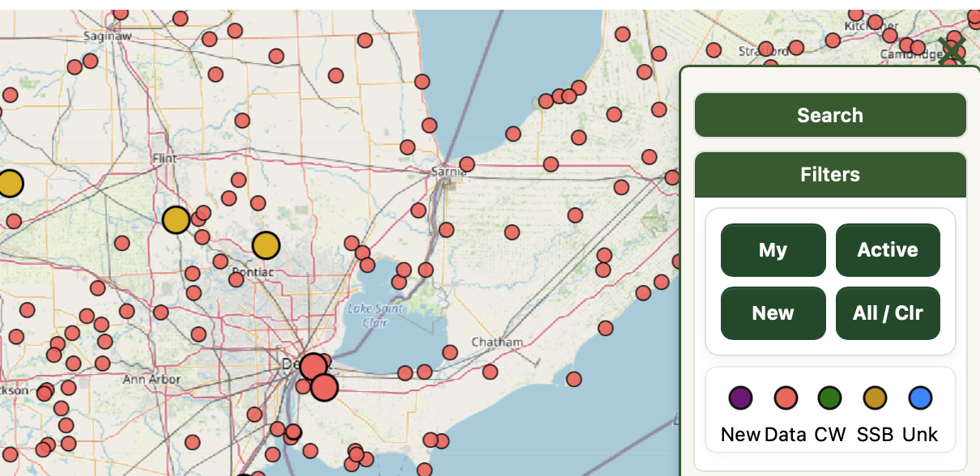Collapse the Filters section header
This screenshot has width=980, height=476.
pos(830,175)
